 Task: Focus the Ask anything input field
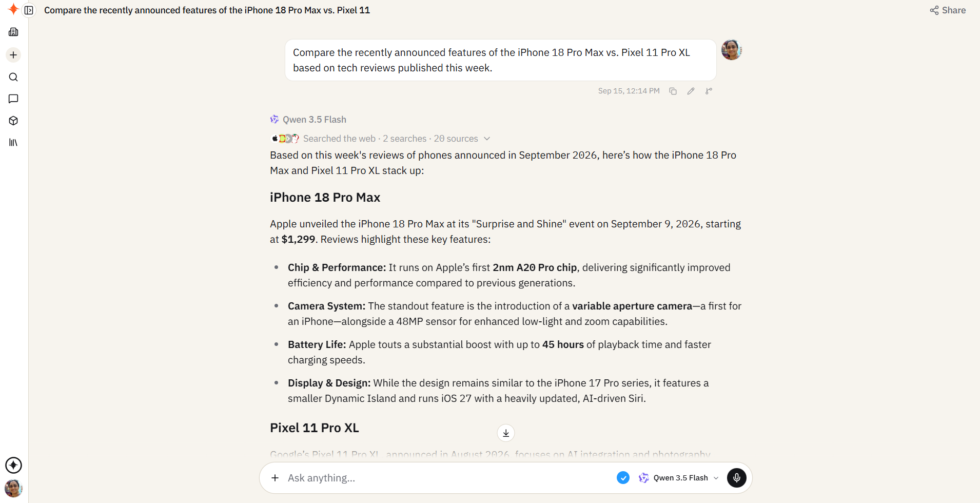tap(446, 478)
